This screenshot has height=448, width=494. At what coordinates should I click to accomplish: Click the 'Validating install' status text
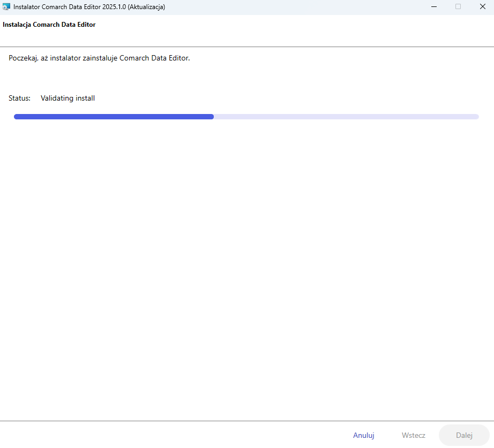[68, 98]
